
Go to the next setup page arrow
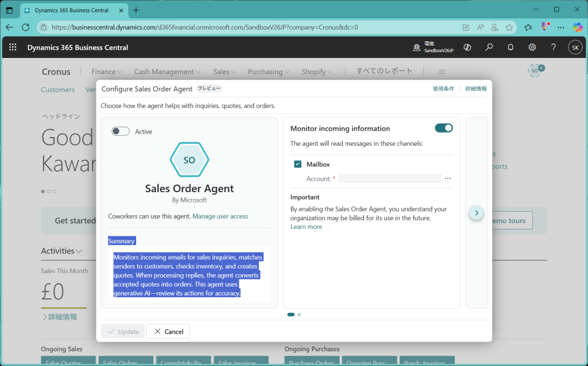[x=476, y=213]
